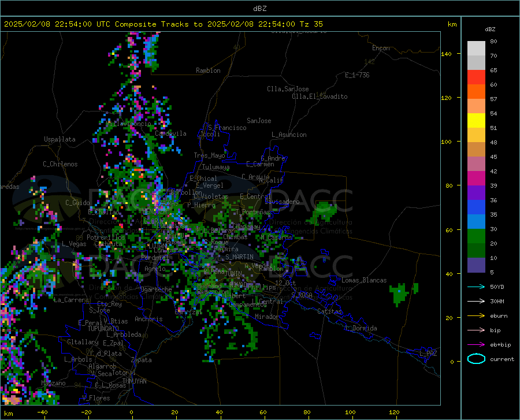Click the 'Divisadero' map label
520x420 pixels.
[x=282, y=202]
